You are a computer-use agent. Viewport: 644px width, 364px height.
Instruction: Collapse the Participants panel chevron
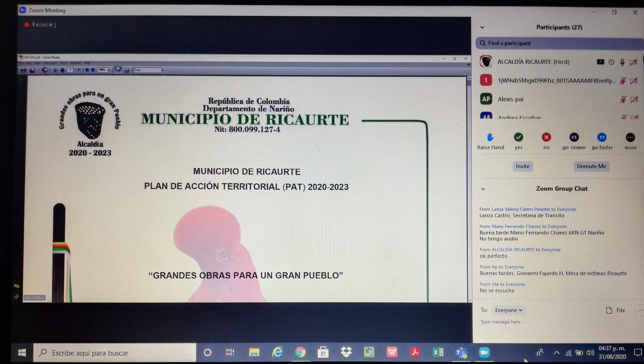[482, 27]
